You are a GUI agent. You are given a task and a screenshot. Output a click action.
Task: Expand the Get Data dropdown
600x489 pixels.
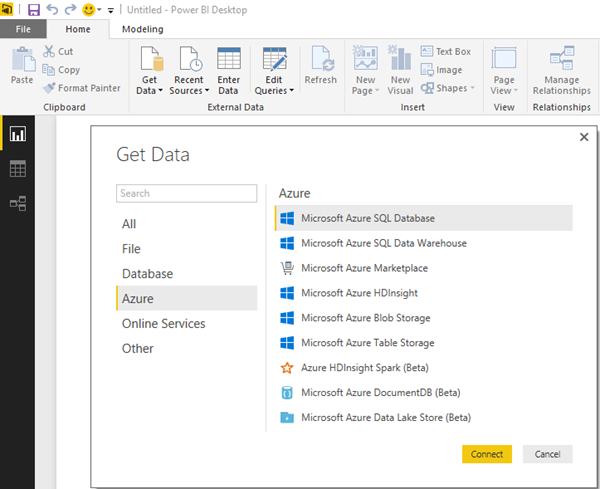(150, 90)
